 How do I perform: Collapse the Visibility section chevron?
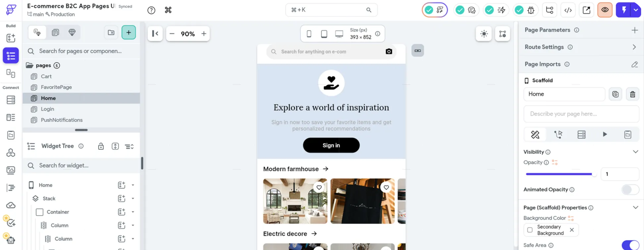point(635,152)
